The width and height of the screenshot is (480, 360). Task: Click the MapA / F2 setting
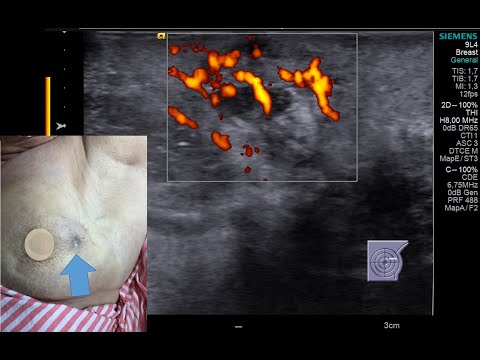coord(461,208)
